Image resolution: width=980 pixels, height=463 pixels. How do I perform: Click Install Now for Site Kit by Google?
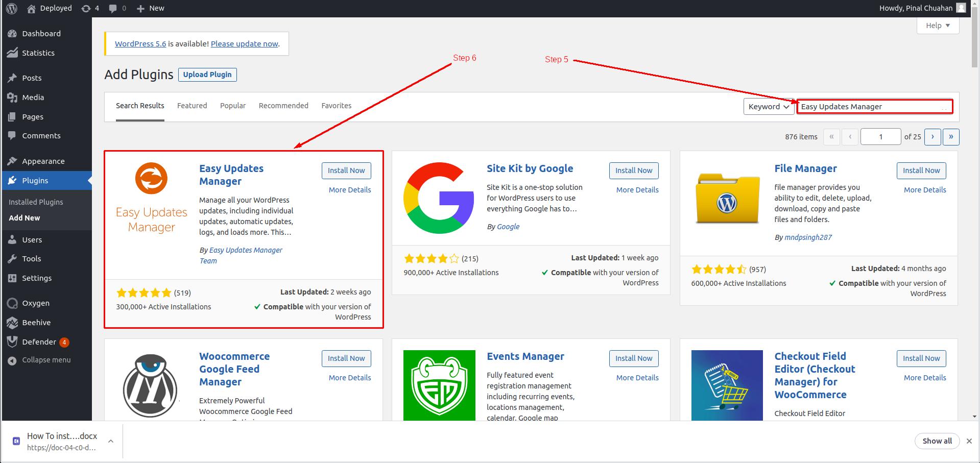click(634, 170)
